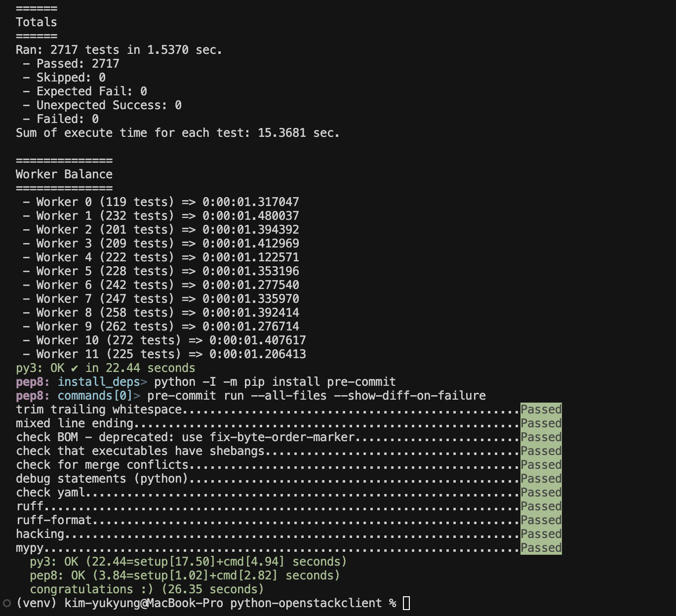Click the Passed status for mixed line ending
Viewport: 676px width, 616px height.
coord(540,423)
